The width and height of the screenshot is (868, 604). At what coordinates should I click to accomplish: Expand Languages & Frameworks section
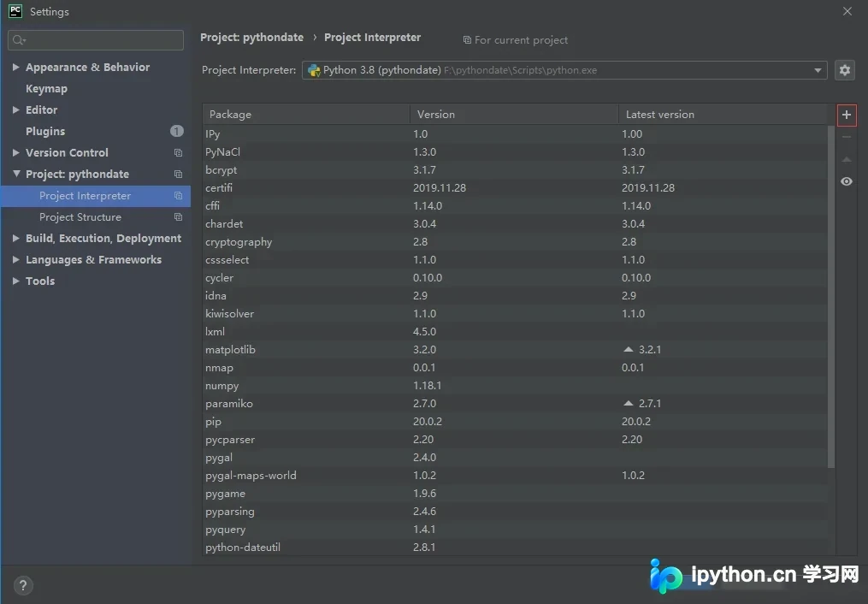click(16, 259)
